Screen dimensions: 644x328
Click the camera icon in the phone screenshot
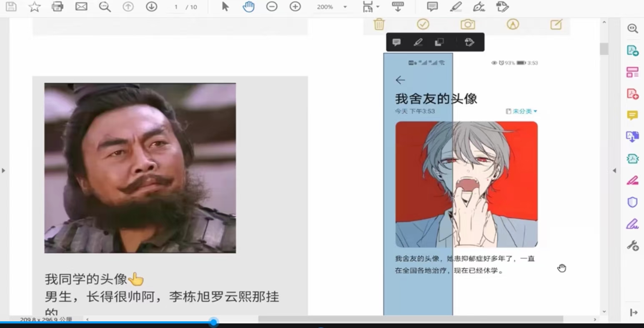pos(468,24)
